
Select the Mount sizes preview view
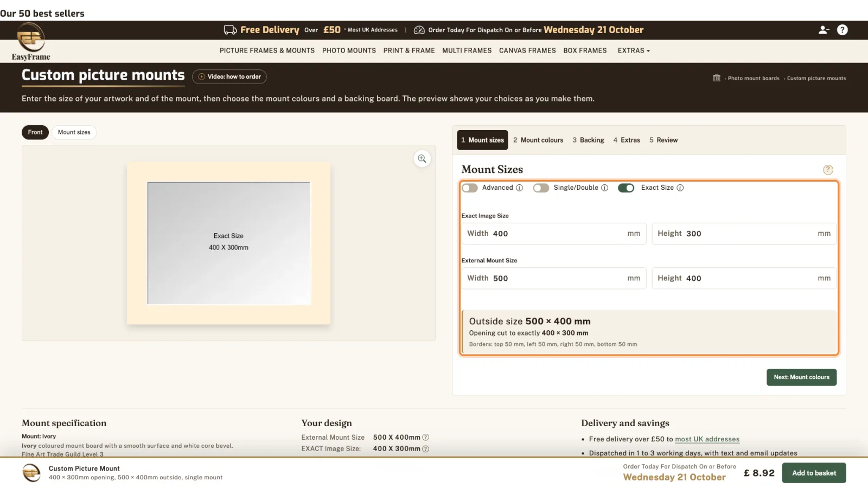tap(74, 132)
